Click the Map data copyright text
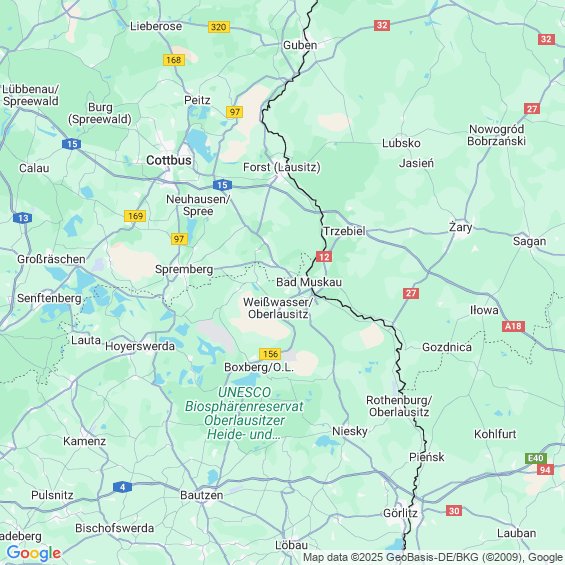565x565 pixels. point(433,557)
